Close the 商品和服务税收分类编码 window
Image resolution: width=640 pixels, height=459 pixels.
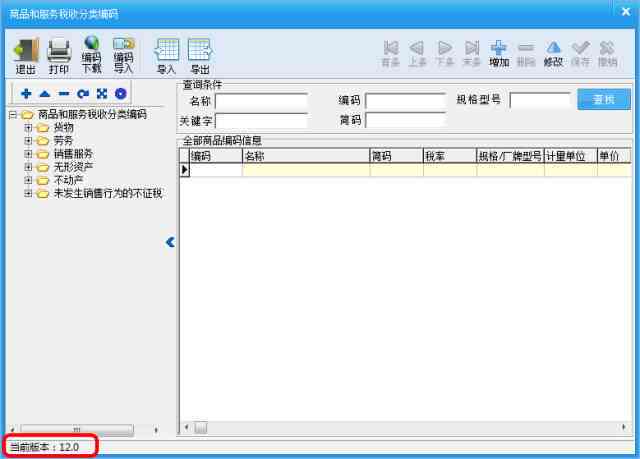click(626, 11)
